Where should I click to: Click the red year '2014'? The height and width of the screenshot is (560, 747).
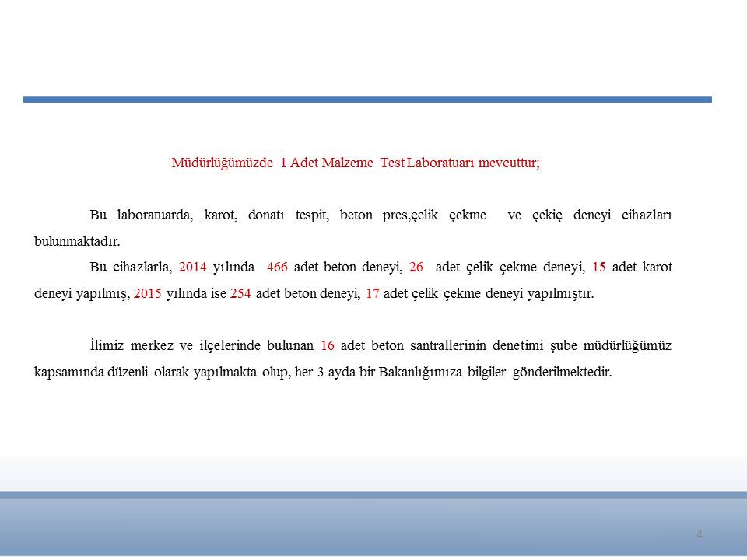point(192,267)
